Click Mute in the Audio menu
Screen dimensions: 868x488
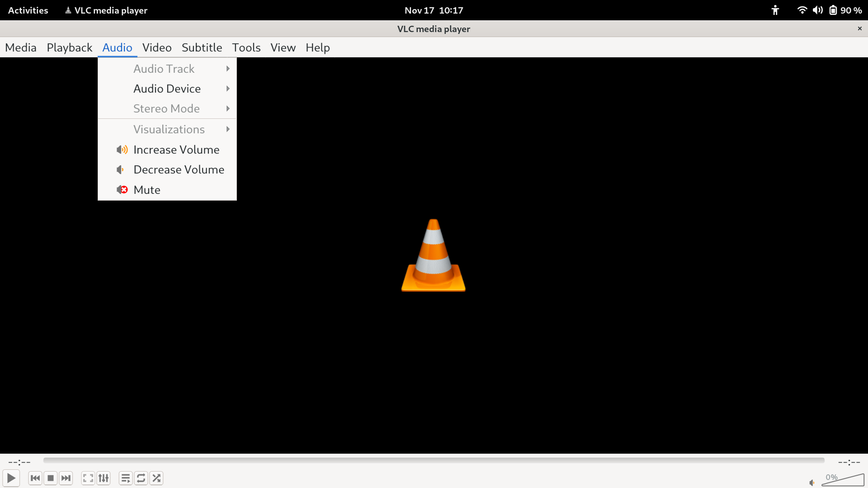click(x=147, y=190)
